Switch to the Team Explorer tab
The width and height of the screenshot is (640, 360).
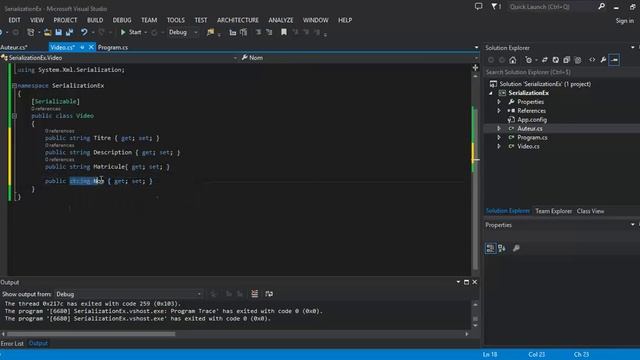(x=553, y=211)
